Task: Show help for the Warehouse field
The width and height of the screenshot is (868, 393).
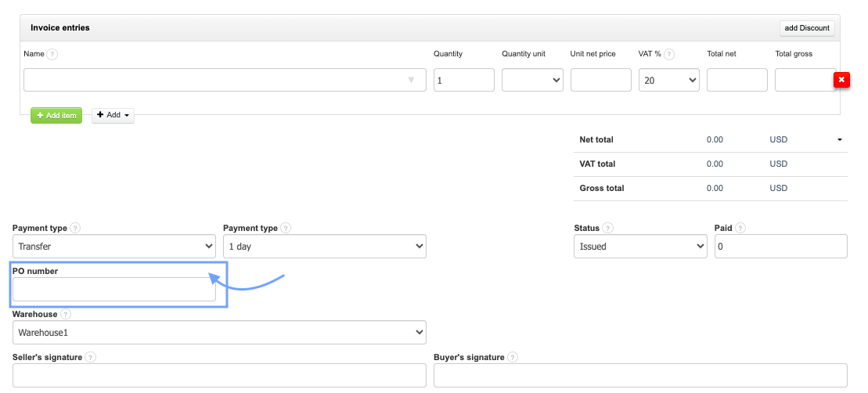Action: (x=66, y=315)
